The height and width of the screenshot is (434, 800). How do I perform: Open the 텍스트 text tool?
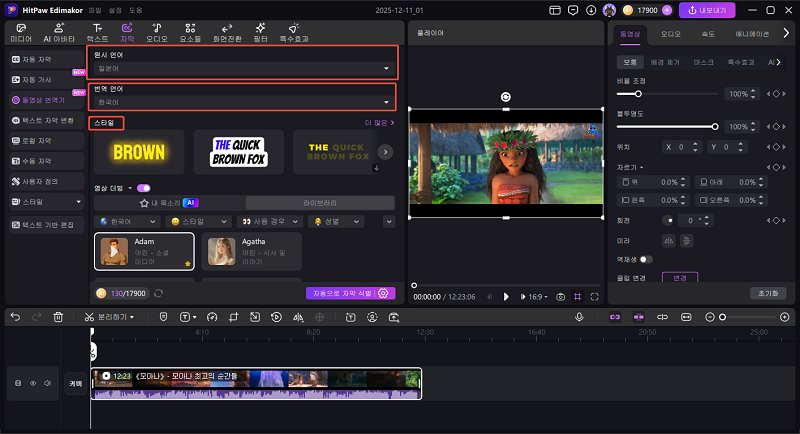tap(97, 33)
